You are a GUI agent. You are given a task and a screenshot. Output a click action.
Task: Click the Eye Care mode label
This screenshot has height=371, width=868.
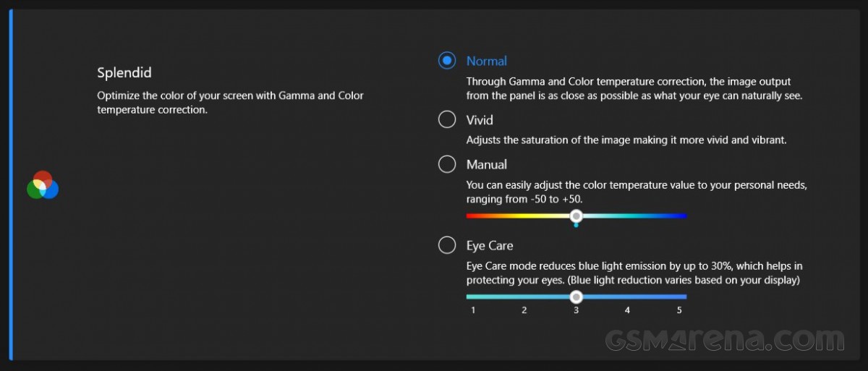point(490,246)
